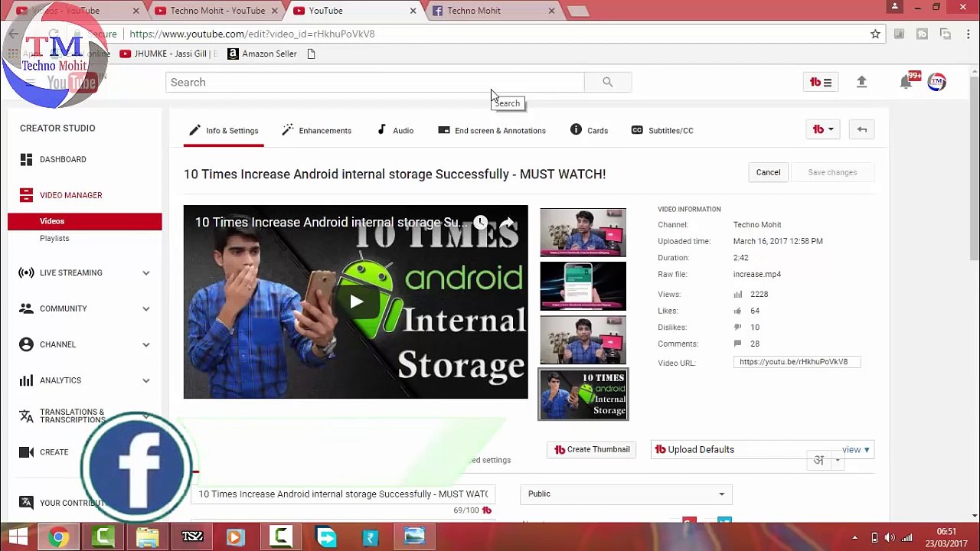The width and height of the screenshot is (980, 551).
Task: Open a new Chrome tab
Action: [579, 11]
